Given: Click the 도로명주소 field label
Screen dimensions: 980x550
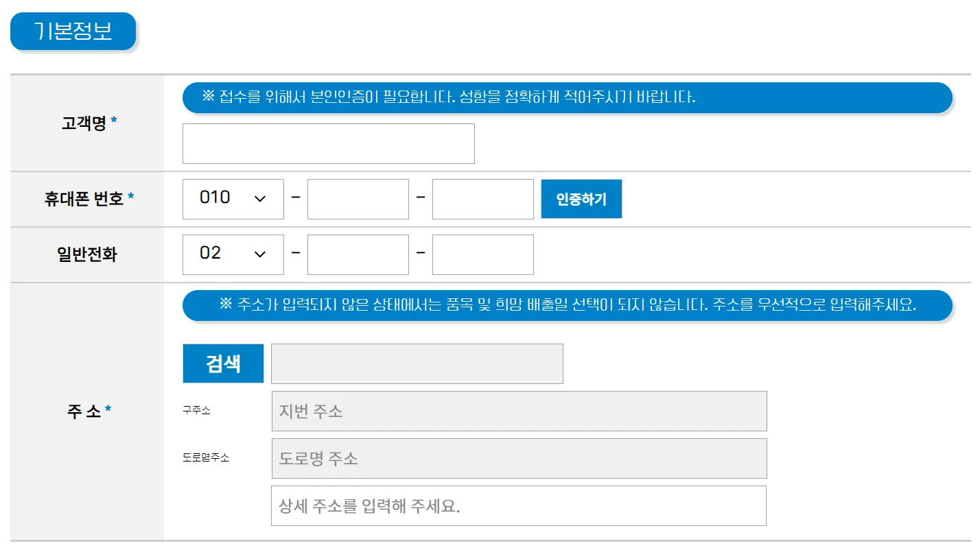Looking at the screenshot, I should coord(205,458).
